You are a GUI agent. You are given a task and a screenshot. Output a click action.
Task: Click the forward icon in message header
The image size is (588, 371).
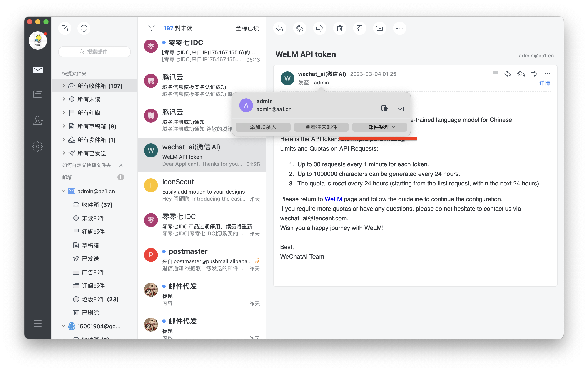[x=534, y=74]
